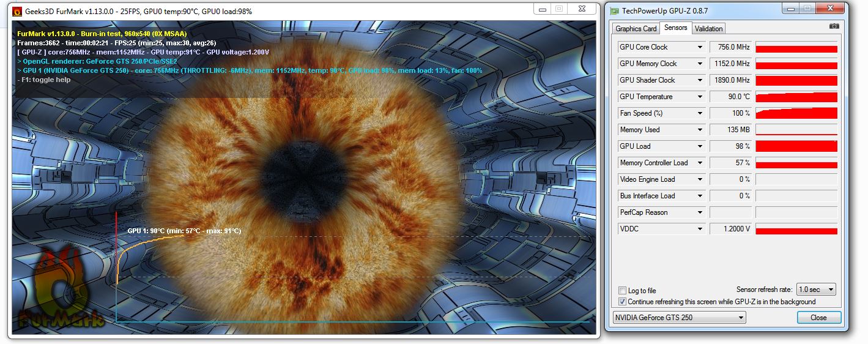This screenshot has height=344, width=868.
Task: Click the GPU-Z title bar app icon
Action: point(614,10)
